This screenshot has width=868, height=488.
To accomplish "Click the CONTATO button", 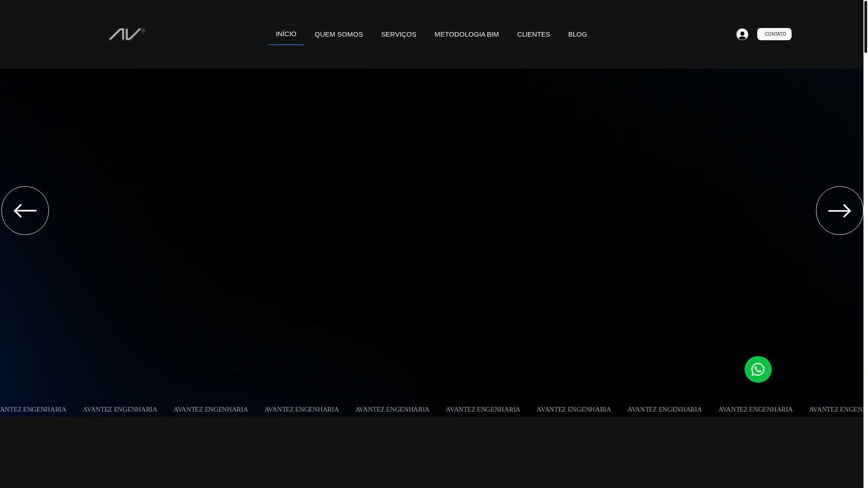I will coord(774,34).
